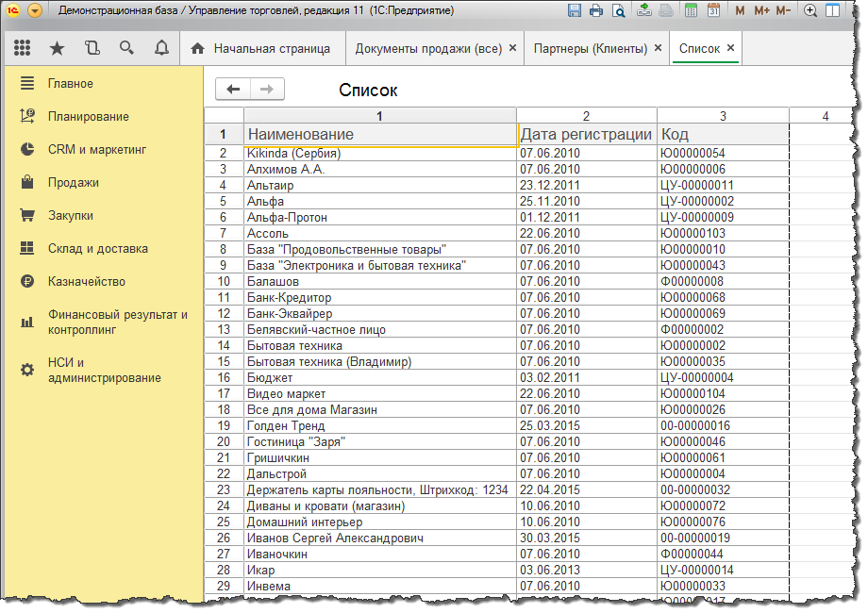Select cell Банк-Кредитор

point(379,298)
